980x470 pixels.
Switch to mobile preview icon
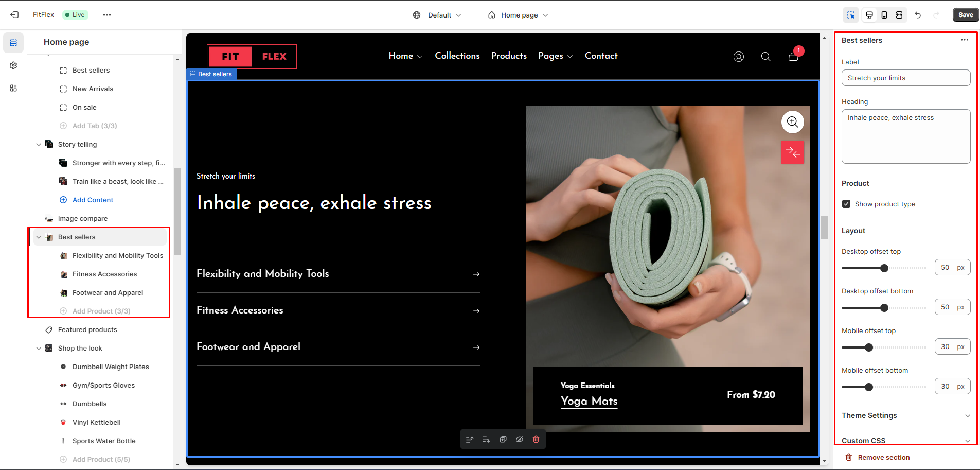[x=884, y=15]
